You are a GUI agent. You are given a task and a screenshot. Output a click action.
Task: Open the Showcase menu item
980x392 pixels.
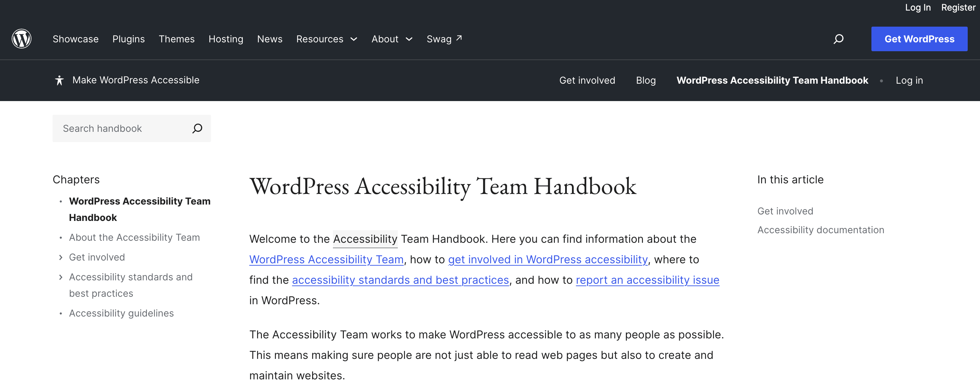75,39
